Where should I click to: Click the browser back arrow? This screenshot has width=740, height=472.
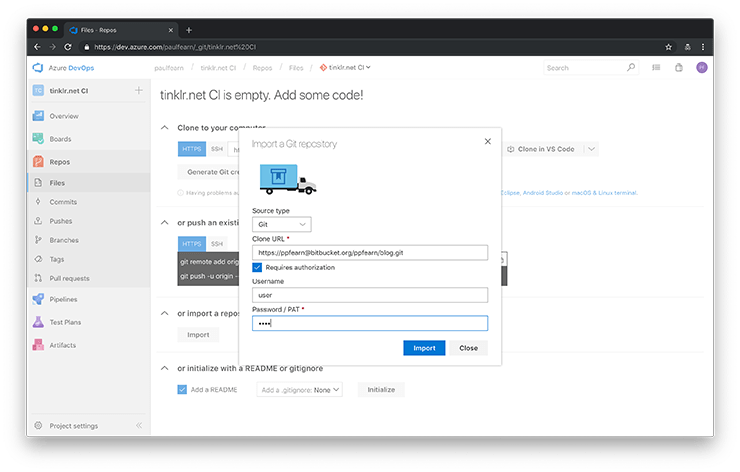pyautogui.click(x=37, y=47)
